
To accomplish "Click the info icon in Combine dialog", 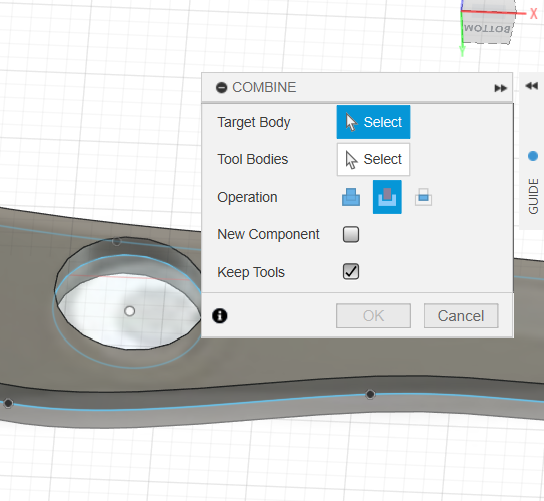I will [220, 316].
